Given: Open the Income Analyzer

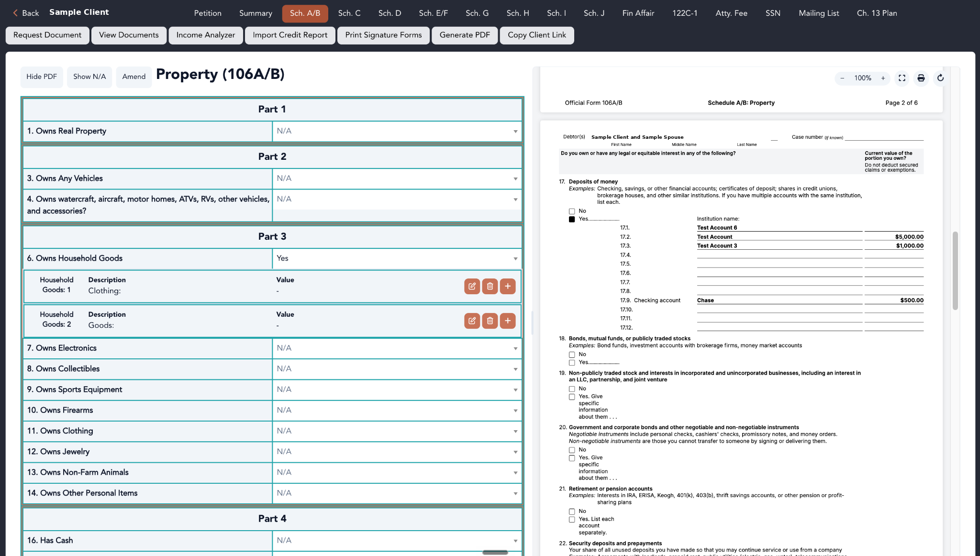Looking at the screenshot, I should pos(206,35).
